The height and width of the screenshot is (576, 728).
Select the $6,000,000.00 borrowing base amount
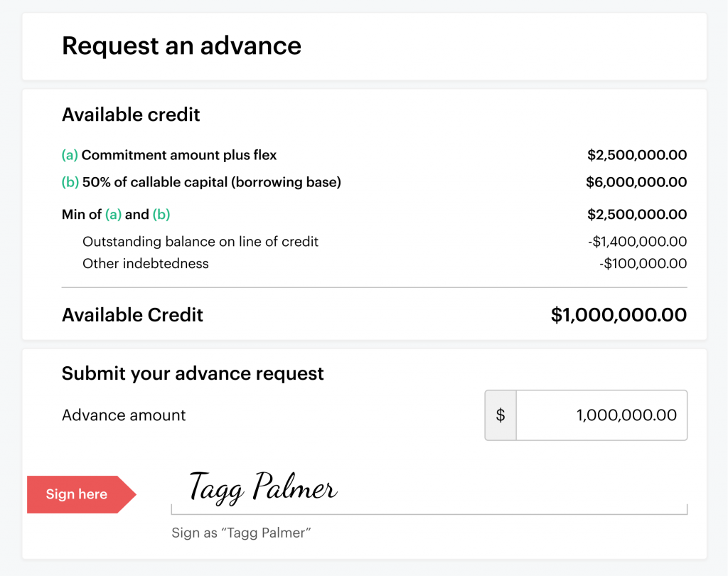pos(636,182)
